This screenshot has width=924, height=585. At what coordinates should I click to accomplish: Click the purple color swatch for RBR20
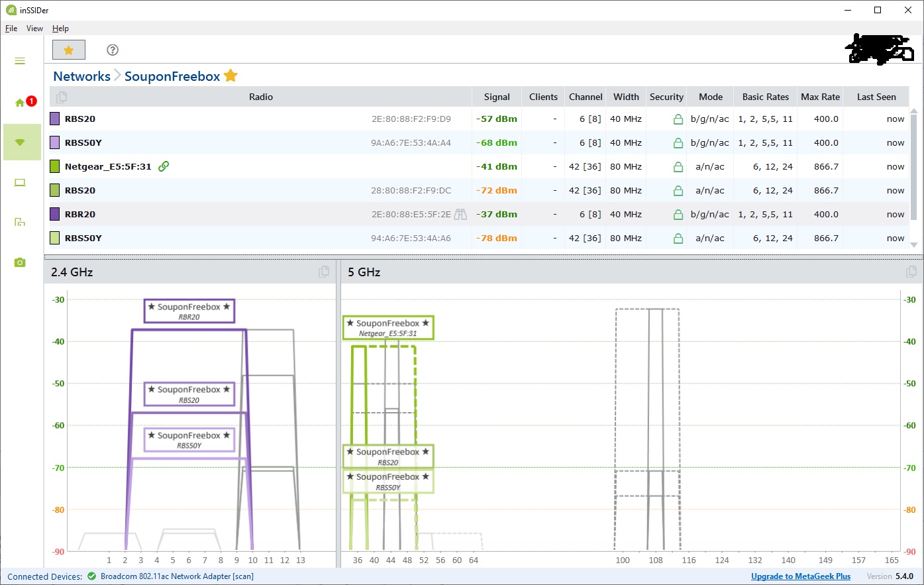tap(55, 214)
